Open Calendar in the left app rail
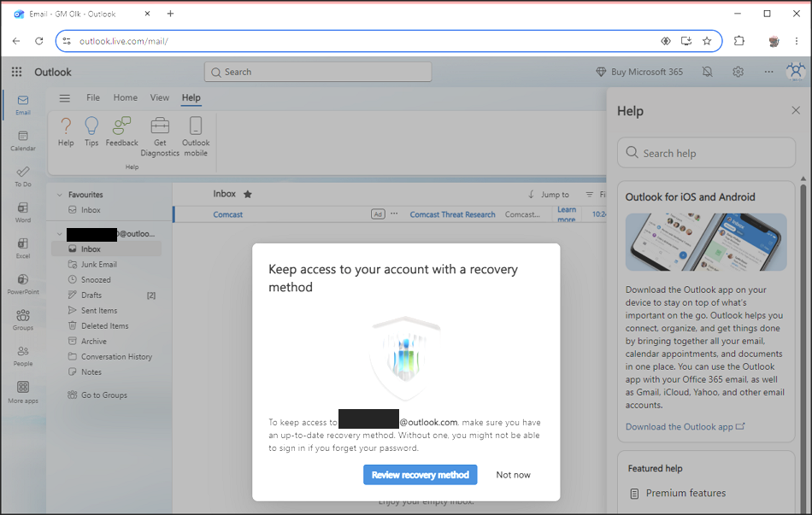The height and width of the screenshot is (515, 812). pos(23,141)
